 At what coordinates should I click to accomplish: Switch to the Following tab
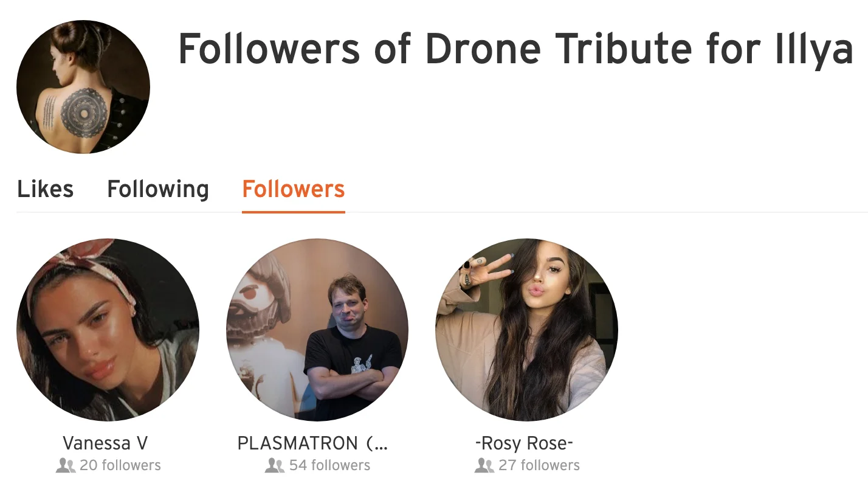[x=158, y=189]
